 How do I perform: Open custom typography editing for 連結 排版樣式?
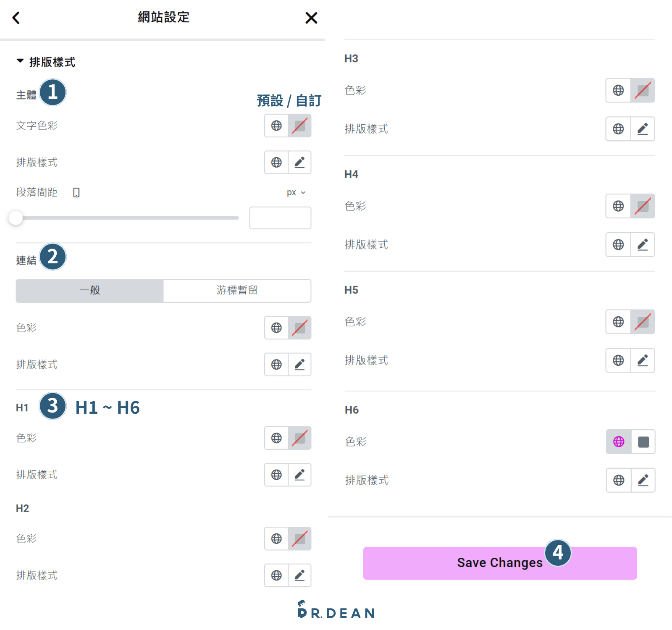point(299,365)
